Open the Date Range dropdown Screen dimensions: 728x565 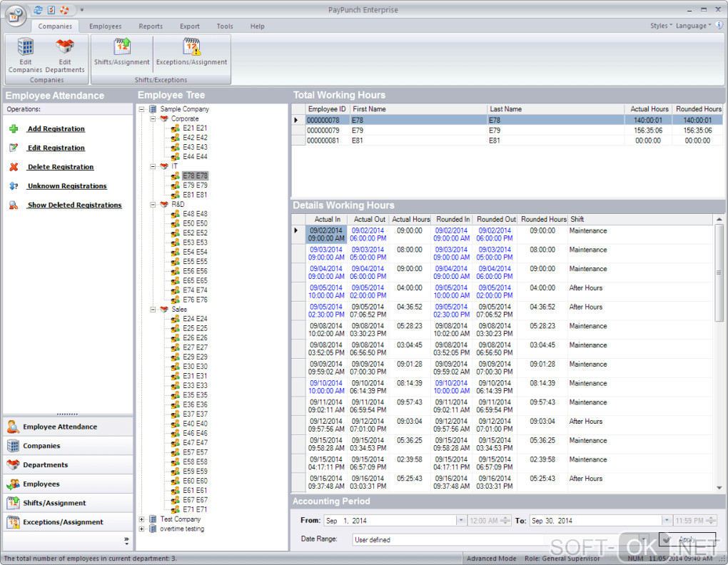[643, 540]
